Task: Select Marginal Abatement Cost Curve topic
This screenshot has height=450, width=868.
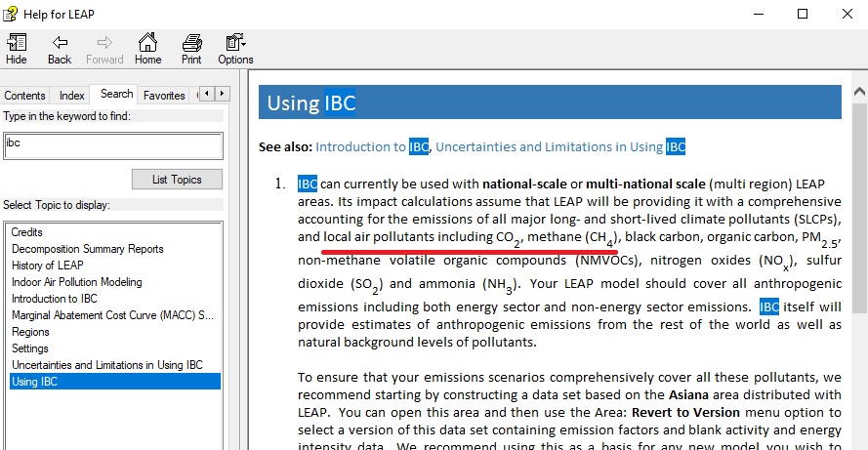Action: tap(112, 315)
